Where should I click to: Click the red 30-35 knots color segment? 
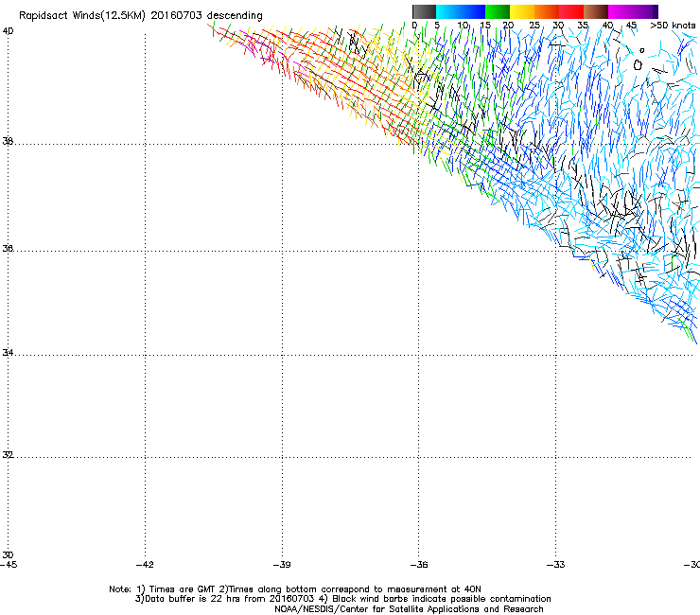[571, 11]
